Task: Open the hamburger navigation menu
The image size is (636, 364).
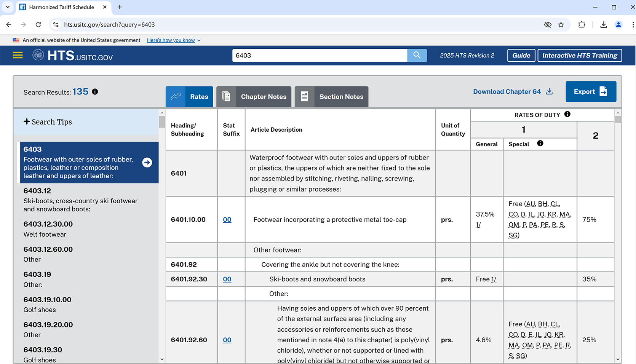Action: coord(18,56)
